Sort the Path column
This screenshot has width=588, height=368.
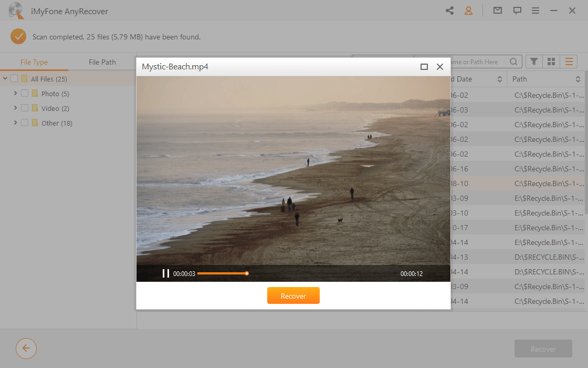pyautogui.click(x=577, y=79)
